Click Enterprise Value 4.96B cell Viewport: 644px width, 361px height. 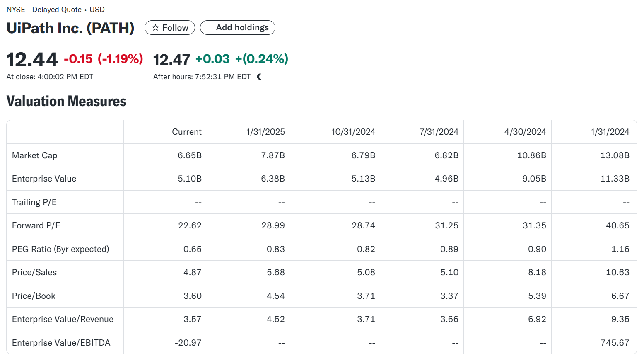(446, 179)
